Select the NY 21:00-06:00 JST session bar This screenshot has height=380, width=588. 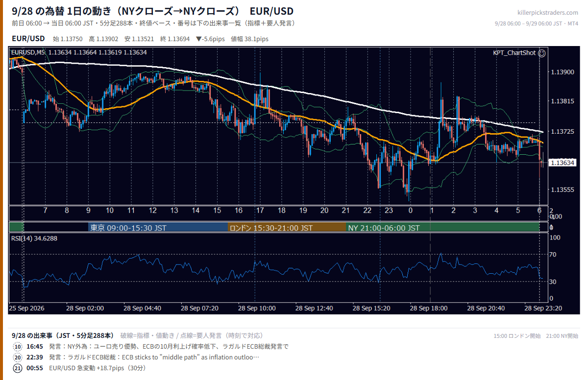[x=443, y=228]
